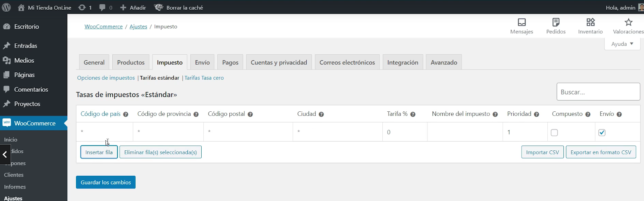Open the Pagos tab
This screenshot has height=201, width=644.
coord(230,62)
